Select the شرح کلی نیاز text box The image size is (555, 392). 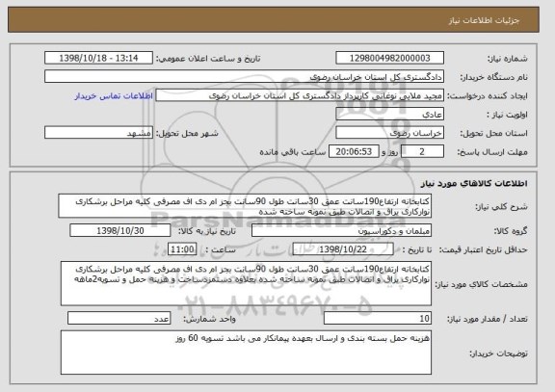(245, 206)
